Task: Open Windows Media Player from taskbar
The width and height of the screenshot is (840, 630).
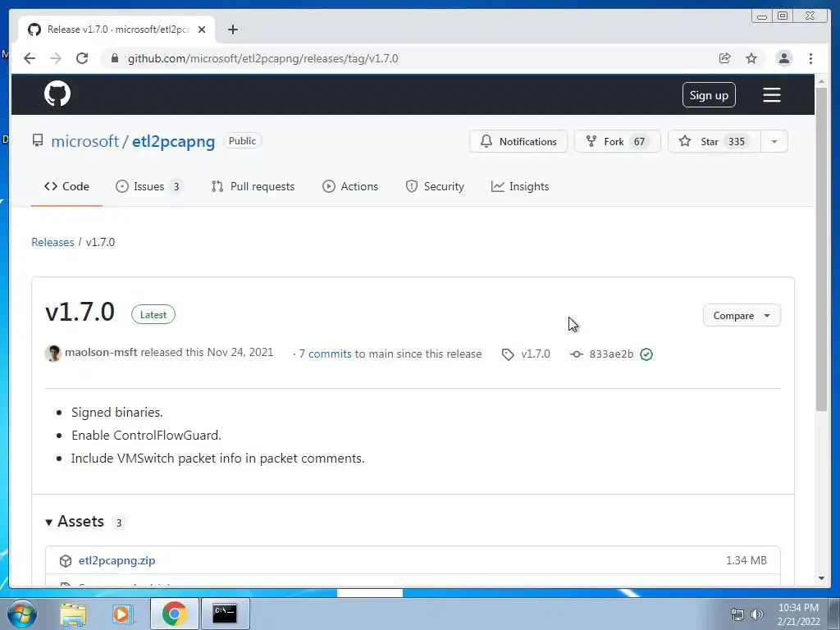Action: [x=122, y=614]
